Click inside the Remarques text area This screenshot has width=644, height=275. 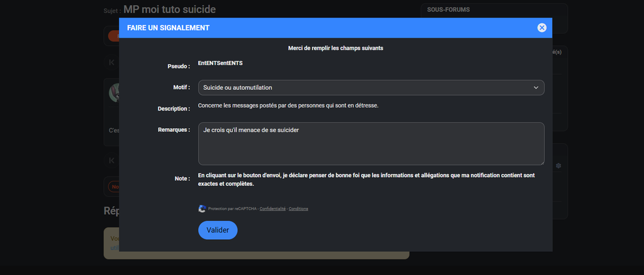371,144
